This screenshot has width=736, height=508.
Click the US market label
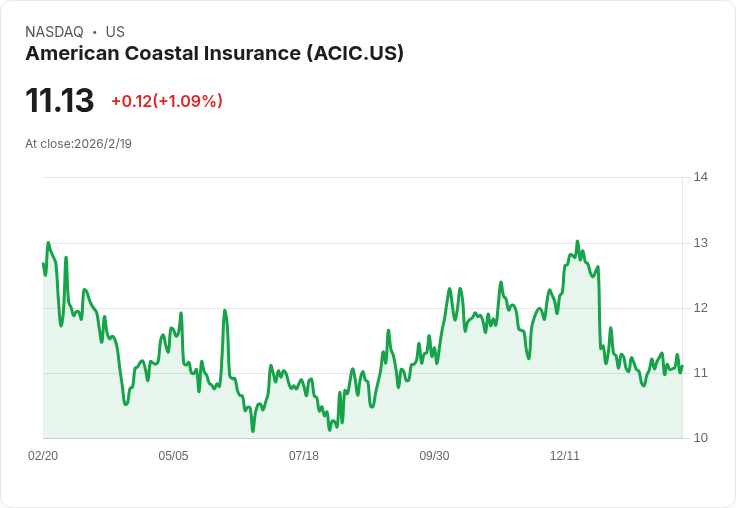click(x=114, y=32)
